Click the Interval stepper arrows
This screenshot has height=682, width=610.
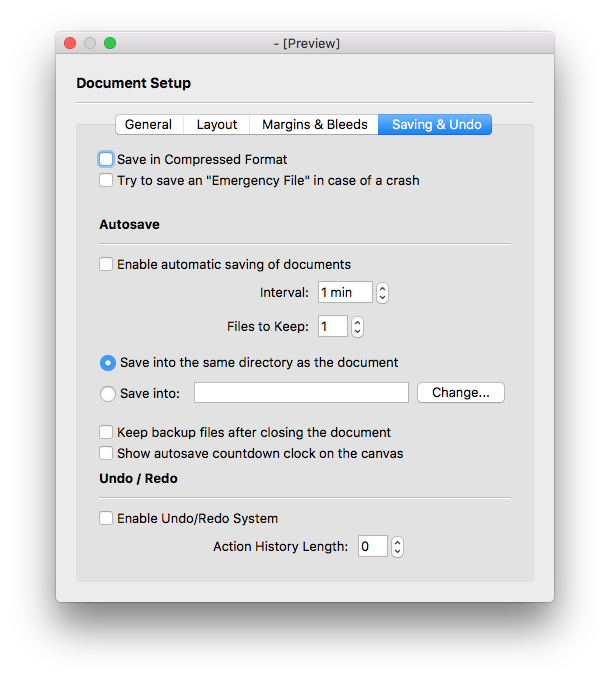(x=383, y=293)
